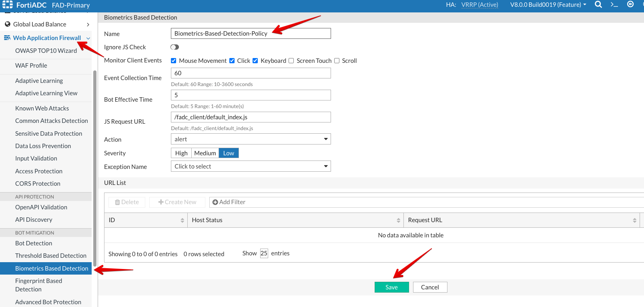This screenshot has width=644, height=307.
Task: Click the logout icon in top bar
Action: [630, 4]
